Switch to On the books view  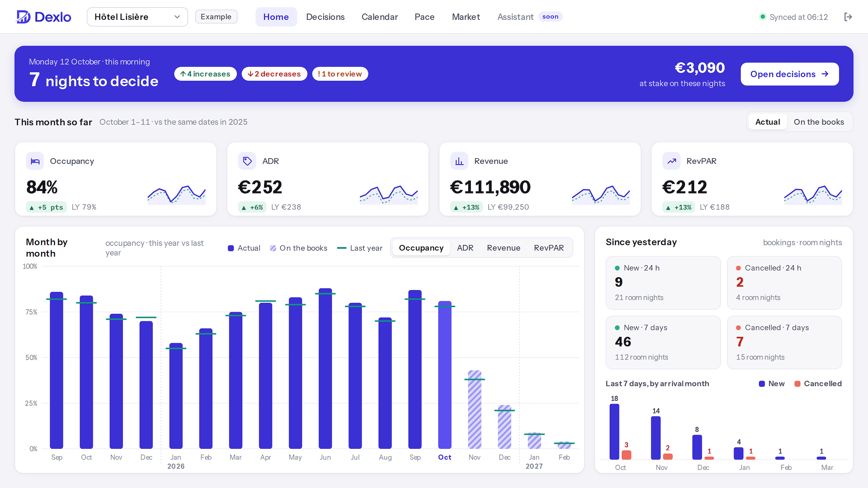(819, 122)
